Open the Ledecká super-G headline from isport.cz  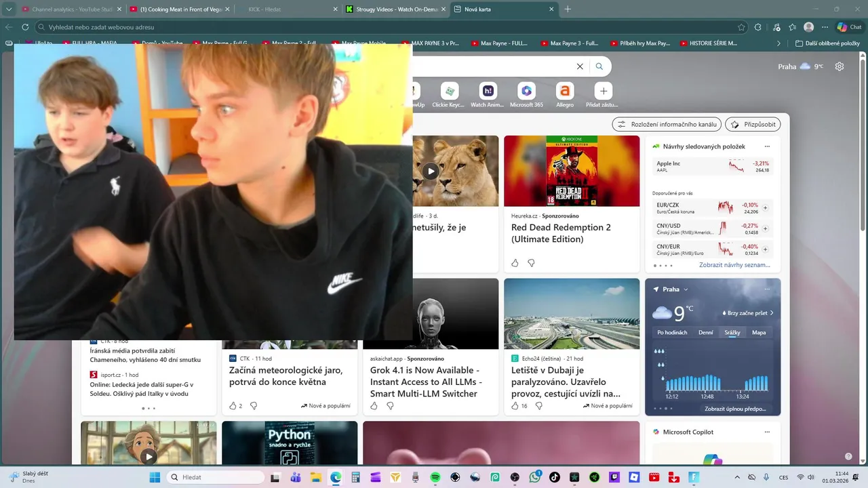pyautogui.click(x=143, y=389)
